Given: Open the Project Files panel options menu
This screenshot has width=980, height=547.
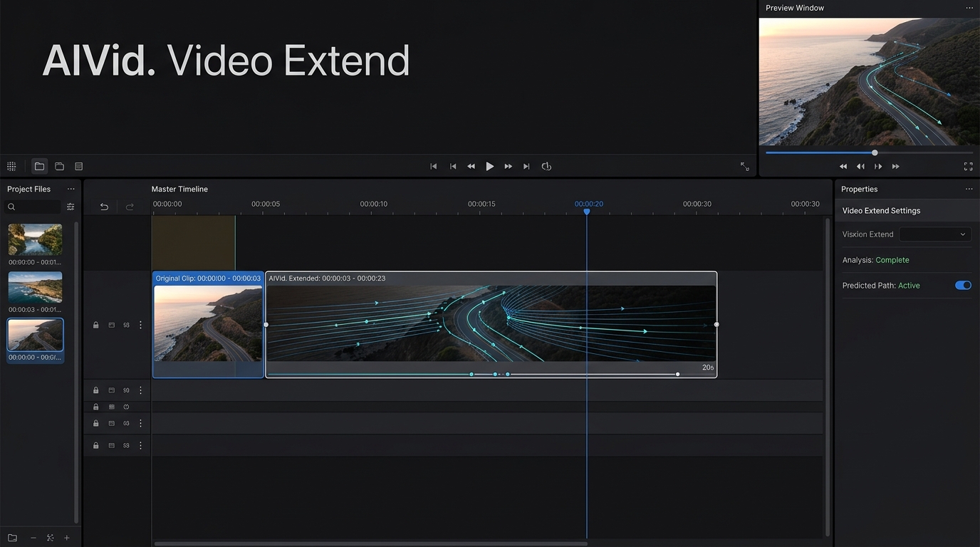Looking at the screenshot, I should pos(71,189).
